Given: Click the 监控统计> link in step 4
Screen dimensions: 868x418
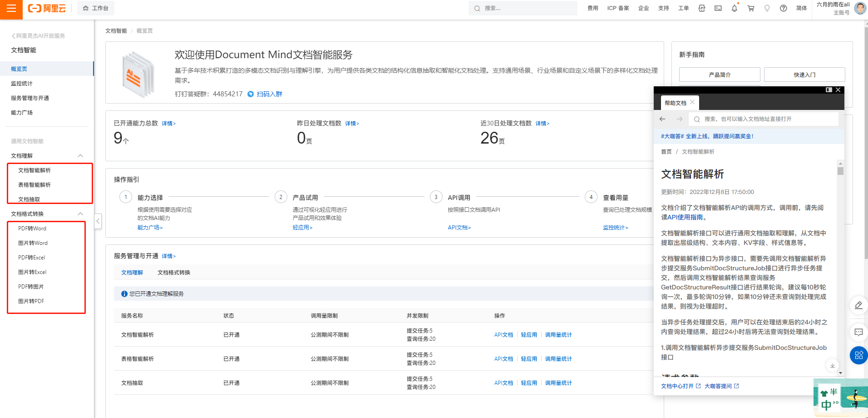Looking at the screenshot, I should coord(615,228).
